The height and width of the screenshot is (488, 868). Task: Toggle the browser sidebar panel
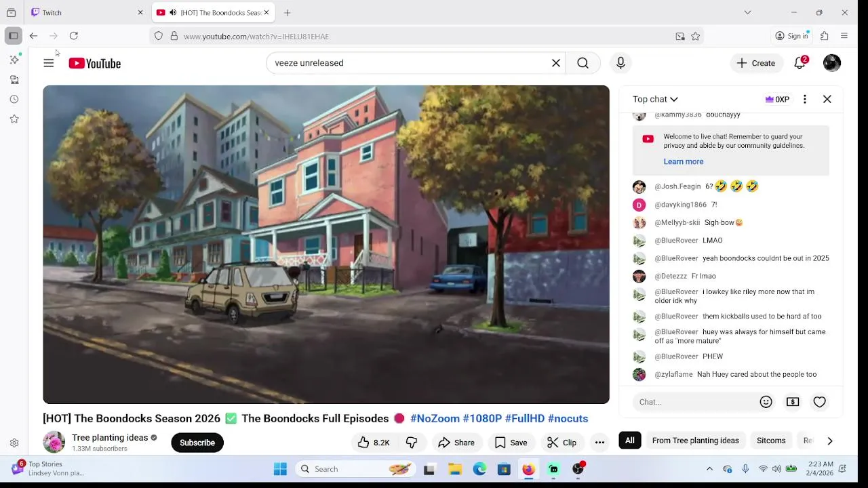14,36
